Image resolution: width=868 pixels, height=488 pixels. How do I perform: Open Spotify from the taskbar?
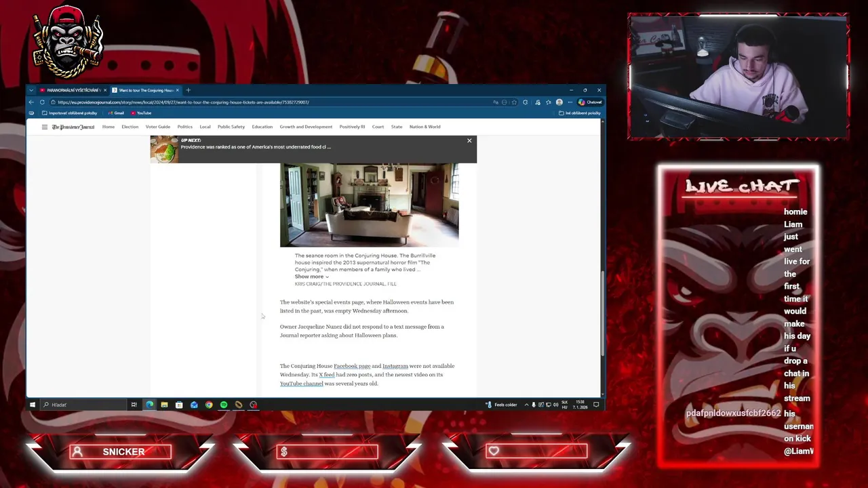[224, 405]
